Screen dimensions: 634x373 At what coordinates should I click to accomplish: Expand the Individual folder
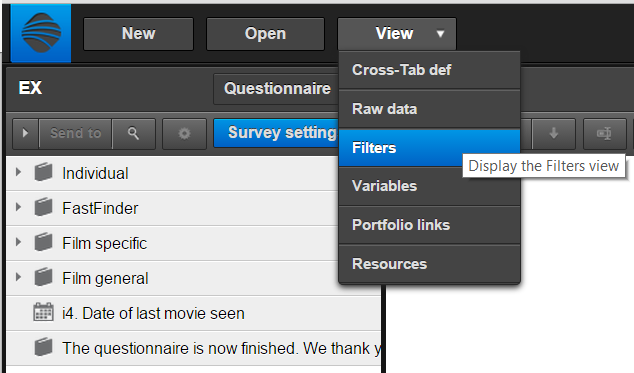(x=18, y=172)
